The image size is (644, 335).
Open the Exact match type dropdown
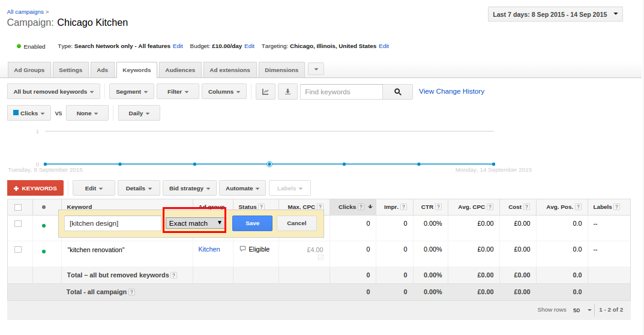[194, 223]
